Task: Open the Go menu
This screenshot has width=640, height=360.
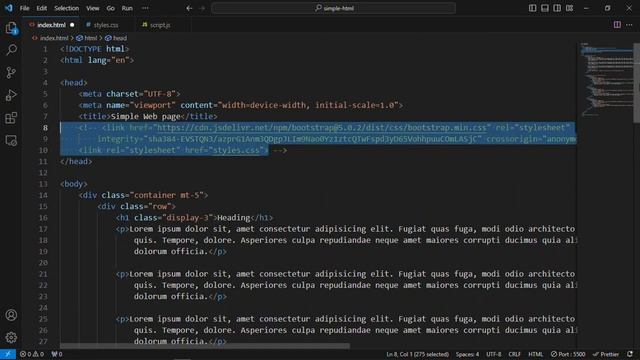Action: [111, 8]
